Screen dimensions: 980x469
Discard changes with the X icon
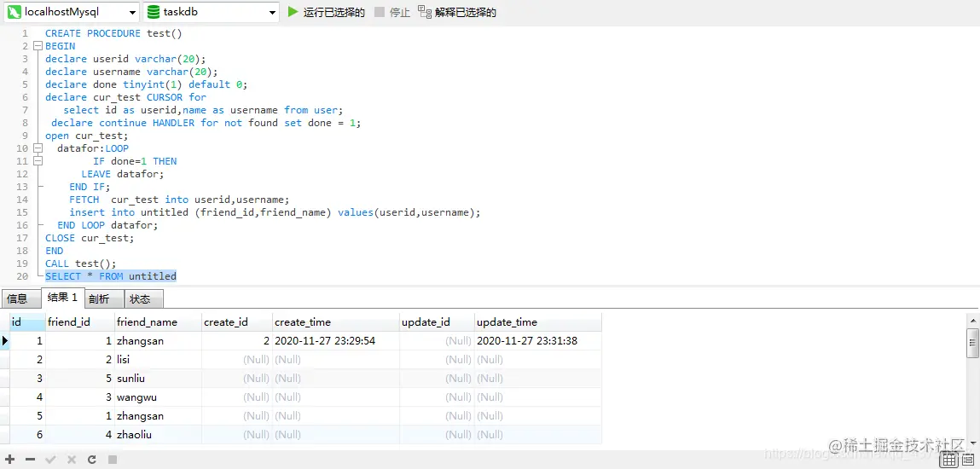pos(72,460)
